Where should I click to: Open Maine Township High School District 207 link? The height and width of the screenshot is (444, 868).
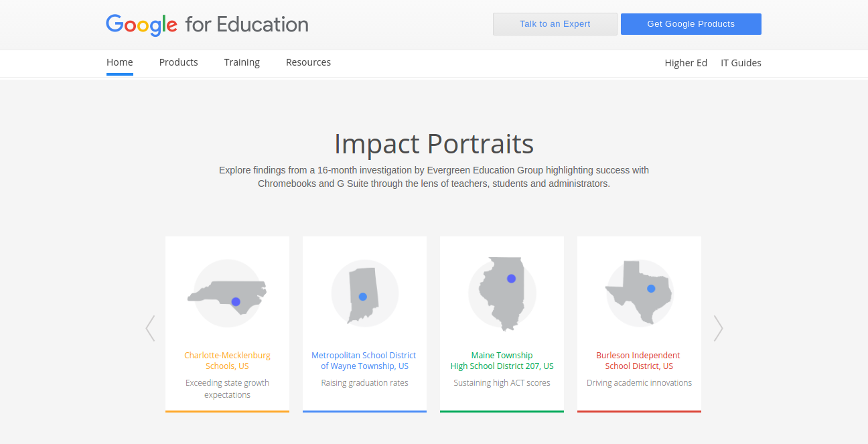pos(502,360)
